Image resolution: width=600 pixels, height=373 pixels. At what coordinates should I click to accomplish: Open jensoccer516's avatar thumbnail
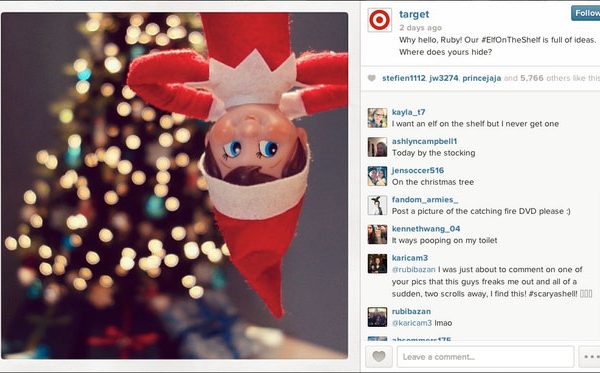pos(377,176)
